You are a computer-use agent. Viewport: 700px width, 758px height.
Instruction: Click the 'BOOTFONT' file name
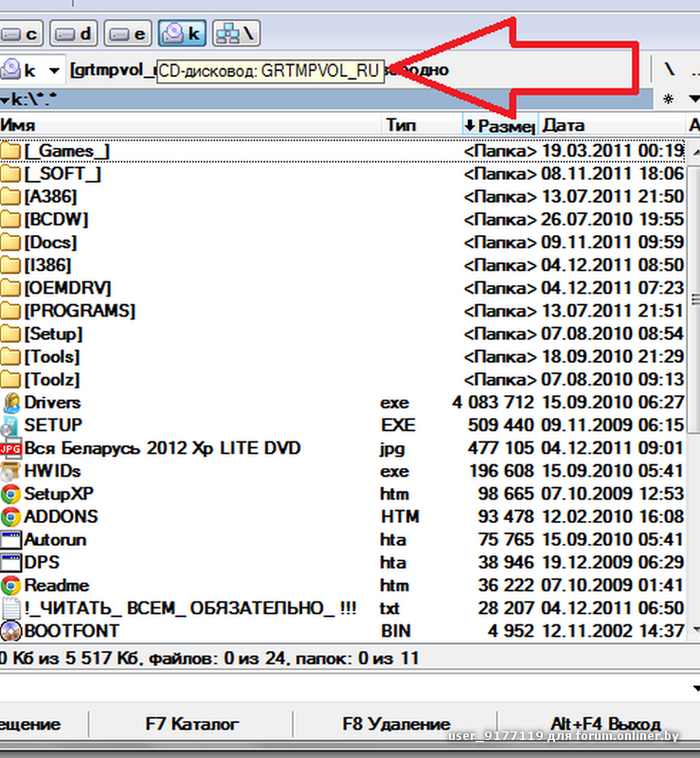pyautogui.click(x=72, y=631)
